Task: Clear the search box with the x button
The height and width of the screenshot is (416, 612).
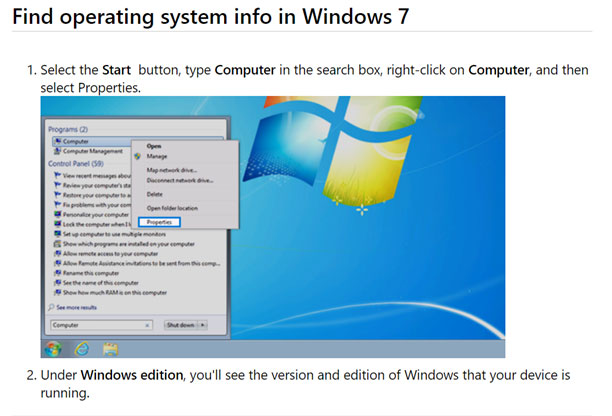Action: coord(147,325)
